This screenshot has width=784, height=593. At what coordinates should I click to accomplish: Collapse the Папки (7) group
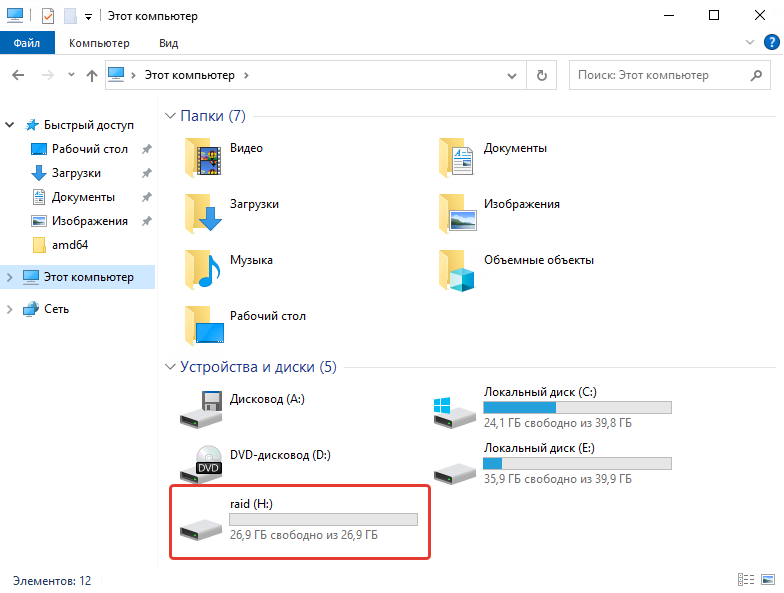169,116
